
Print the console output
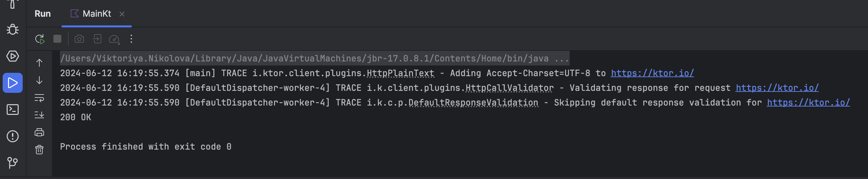coord(39,132)
